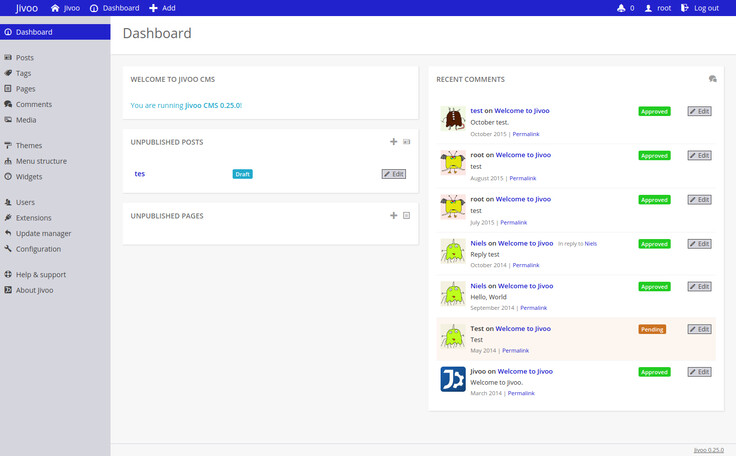Go to Menu structure in the sidebar
The height and width of the screenshot is (456, 736).
(x=41, y=161)
